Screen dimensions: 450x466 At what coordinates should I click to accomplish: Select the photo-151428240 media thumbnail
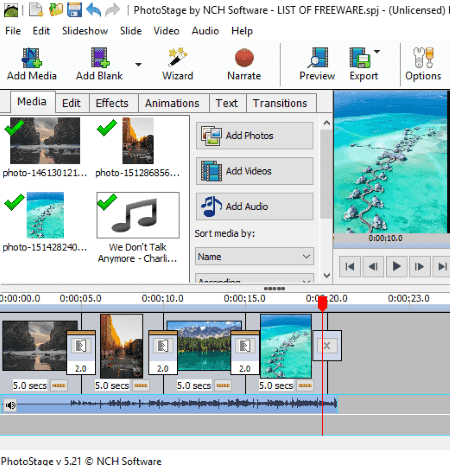(x=45, y=215)
